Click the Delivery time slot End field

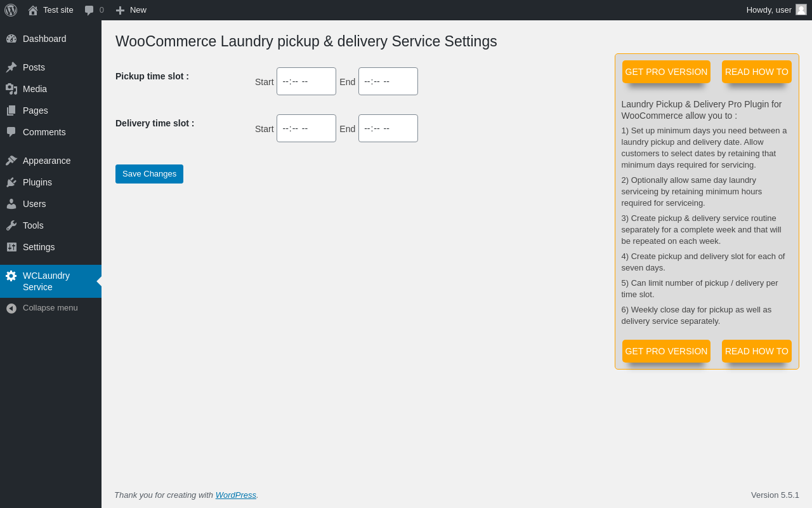[x=388, y=128]
